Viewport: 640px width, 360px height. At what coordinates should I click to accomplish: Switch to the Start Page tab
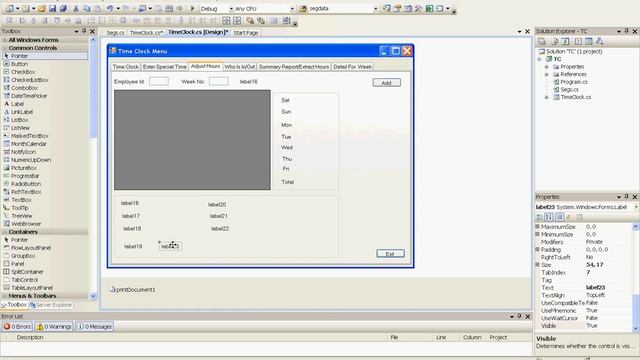(246, 33)
